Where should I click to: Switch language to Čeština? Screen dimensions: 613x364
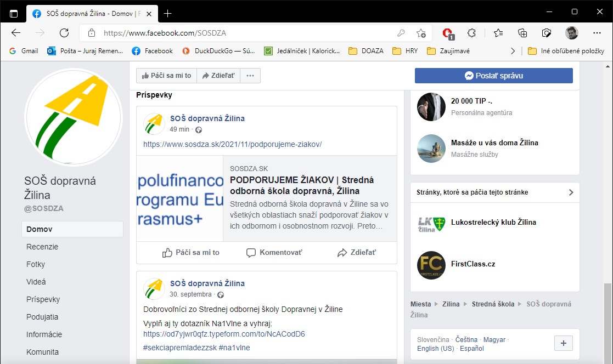tap(466, 340)
